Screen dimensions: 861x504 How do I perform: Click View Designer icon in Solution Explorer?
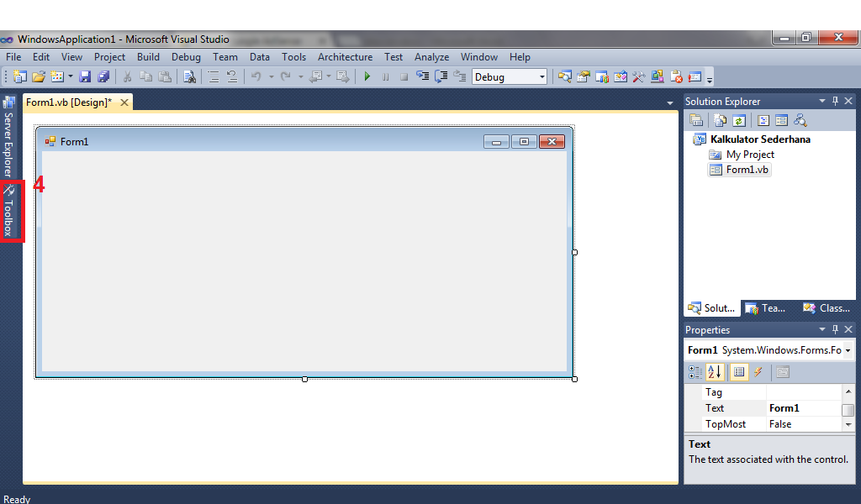[x=781, y=120]
